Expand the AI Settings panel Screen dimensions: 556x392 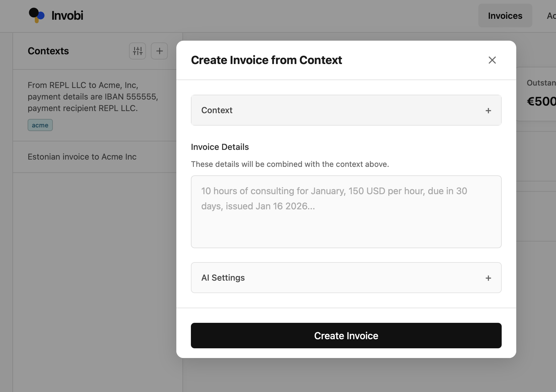pyautogui.click(x=346, y=278)
